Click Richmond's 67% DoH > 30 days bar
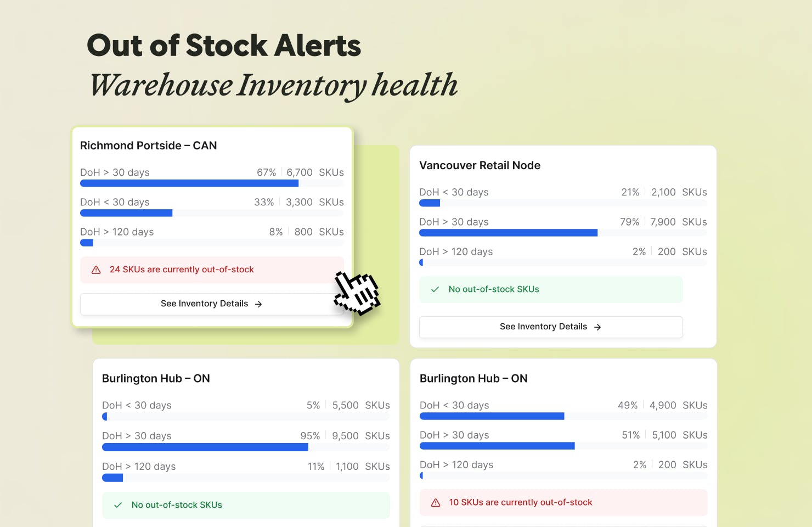This screenshot has width=812, height=527. click(x=189, y=183)
